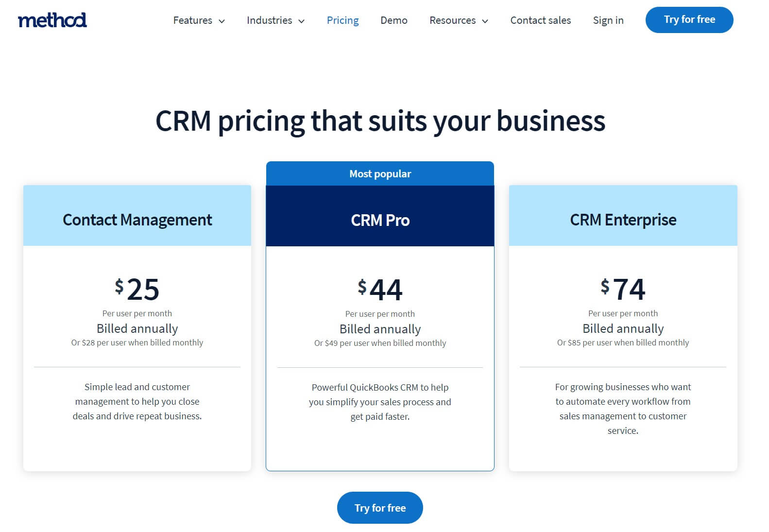Click header Try for free button
The image size is (769, 532).
689,20
